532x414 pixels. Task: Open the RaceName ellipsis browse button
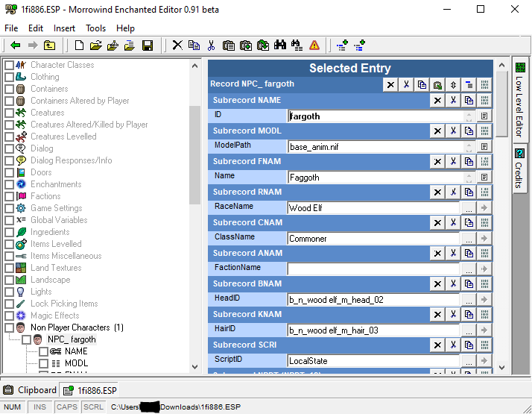click(469, 208)
